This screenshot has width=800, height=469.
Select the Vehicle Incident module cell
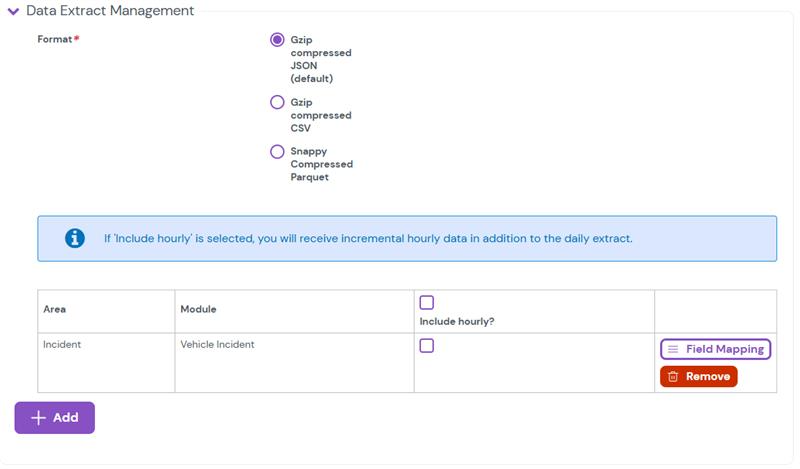[217, 344]
